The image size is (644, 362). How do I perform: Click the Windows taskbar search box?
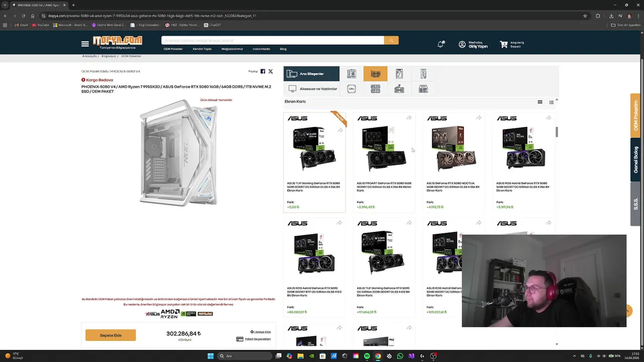pyautogui.click(x=245, y=356)
